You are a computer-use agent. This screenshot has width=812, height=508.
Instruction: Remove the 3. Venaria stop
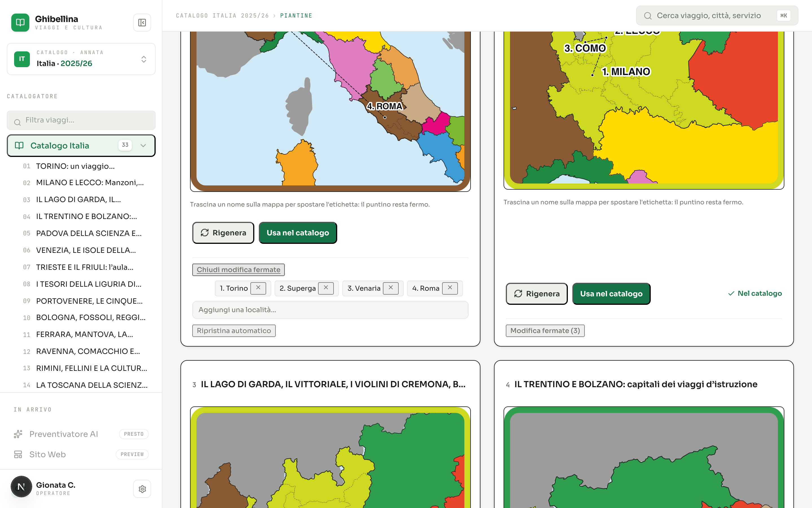[x=390, y=288]
